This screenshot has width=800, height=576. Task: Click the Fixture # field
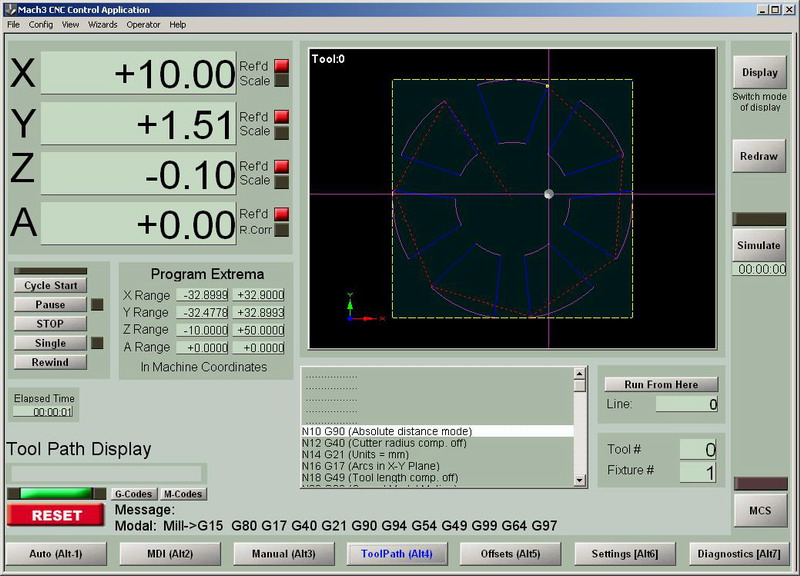698,472
